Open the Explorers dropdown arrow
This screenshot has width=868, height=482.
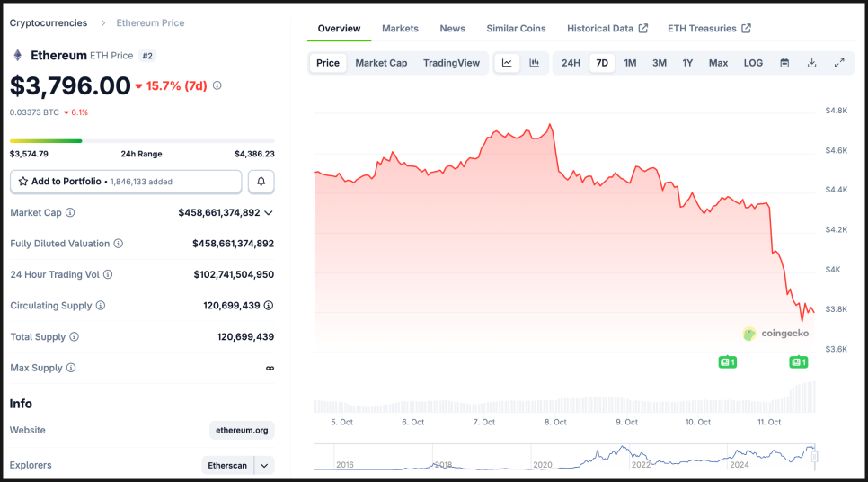pyautogui.click(x=264, y=465)
